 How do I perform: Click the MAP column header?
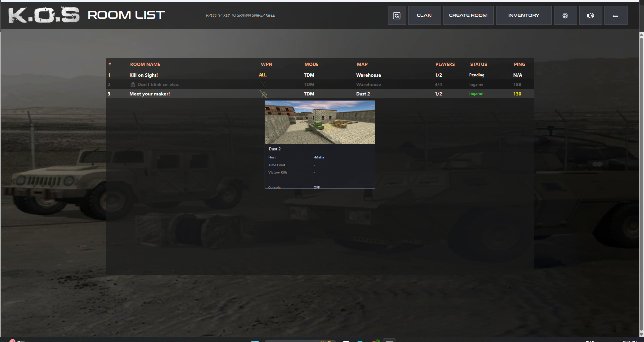point(362,64)
